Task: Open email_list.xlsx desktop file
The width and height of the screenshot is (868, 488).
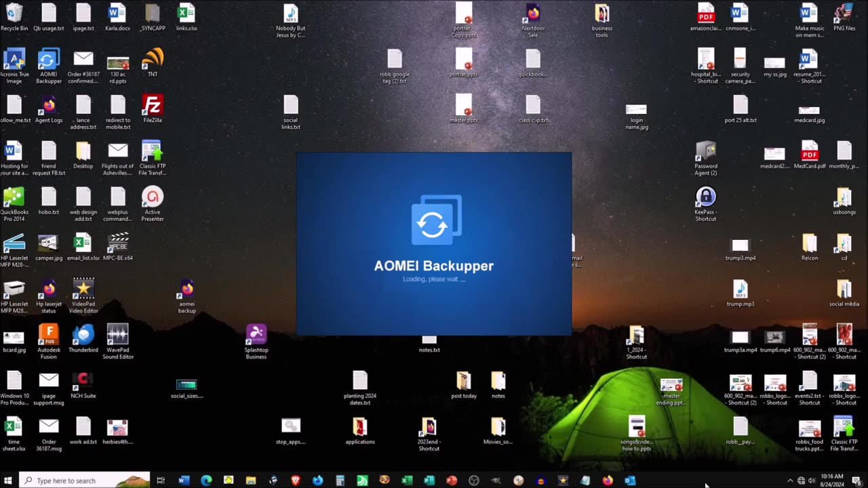Action: [x=83, y=247]
